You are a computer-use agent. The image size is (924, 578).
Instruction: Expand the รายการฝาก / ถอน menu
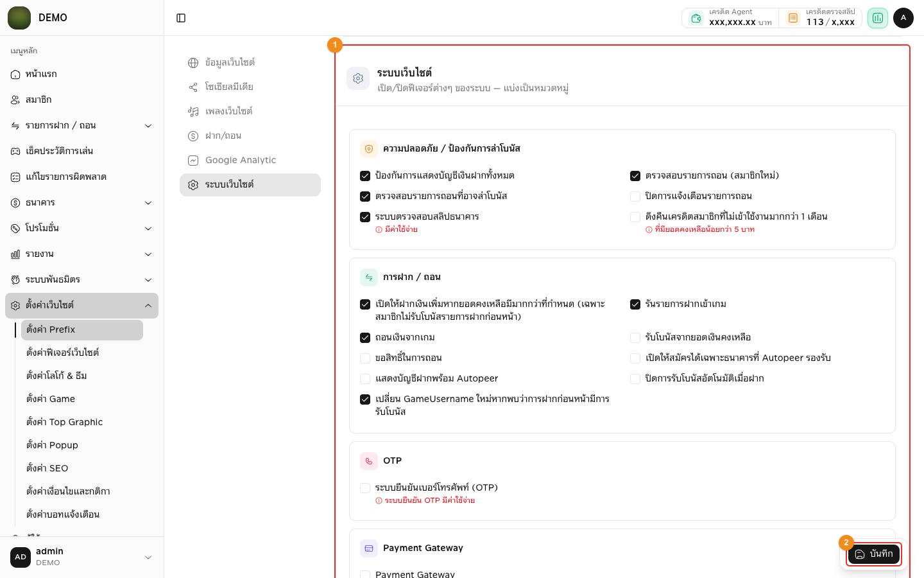tap(81, 126)
